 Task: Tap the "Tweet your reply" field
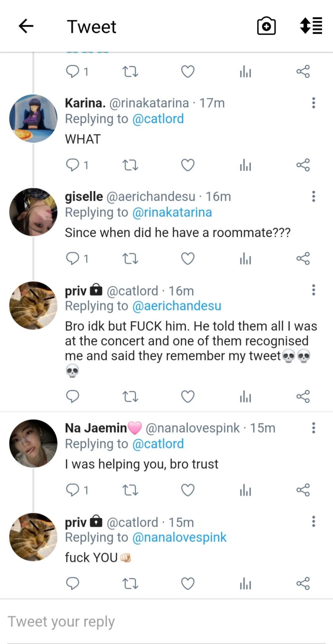(134, 622)
